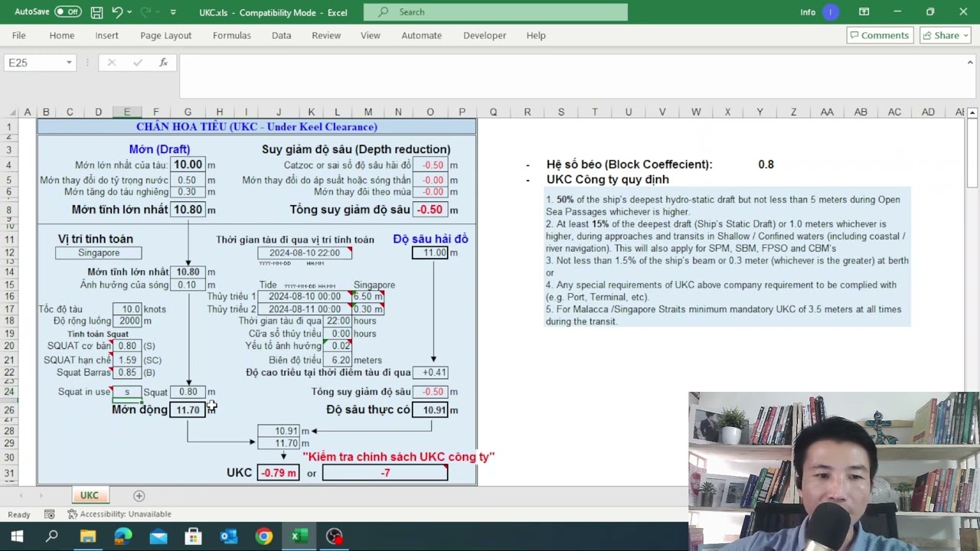
Task: Click next sheet navigation arrow
Action: click(40, 496)
